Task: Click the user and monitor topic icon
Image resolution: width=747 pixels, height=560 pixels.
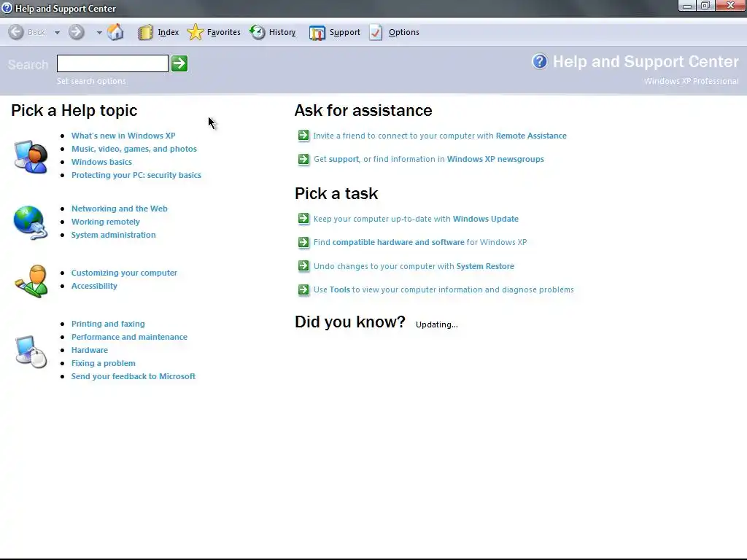Action: coord(31,156)
